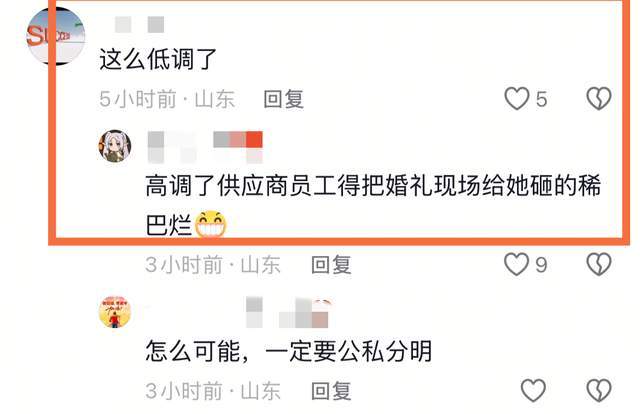Select the comment text "这么低调了"
Viewport: 640px width, 414px height.
(x=158, y=59)
